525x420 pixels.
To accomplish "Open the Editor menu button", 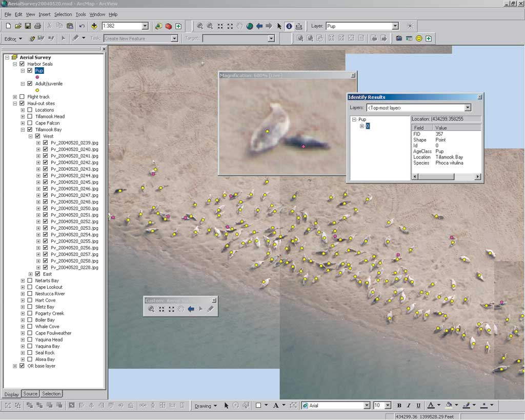I will 13,38.
